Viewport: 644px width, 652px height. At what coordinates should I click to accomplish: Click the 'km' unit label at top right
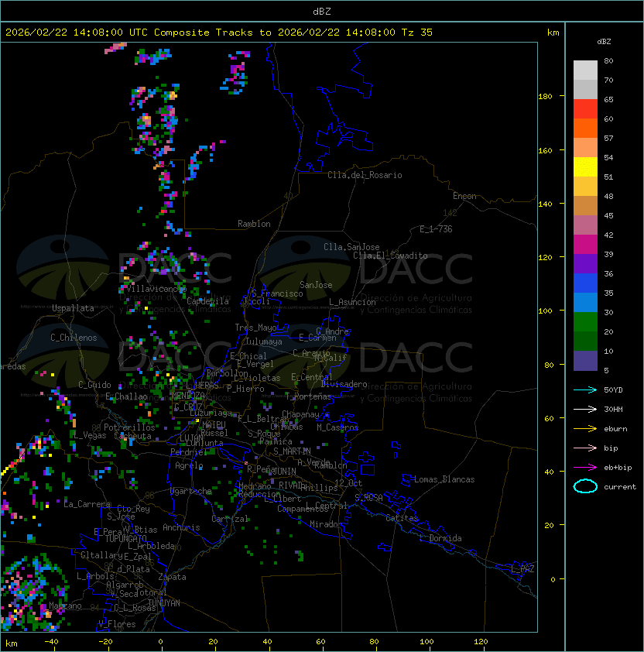pos(553,33)
